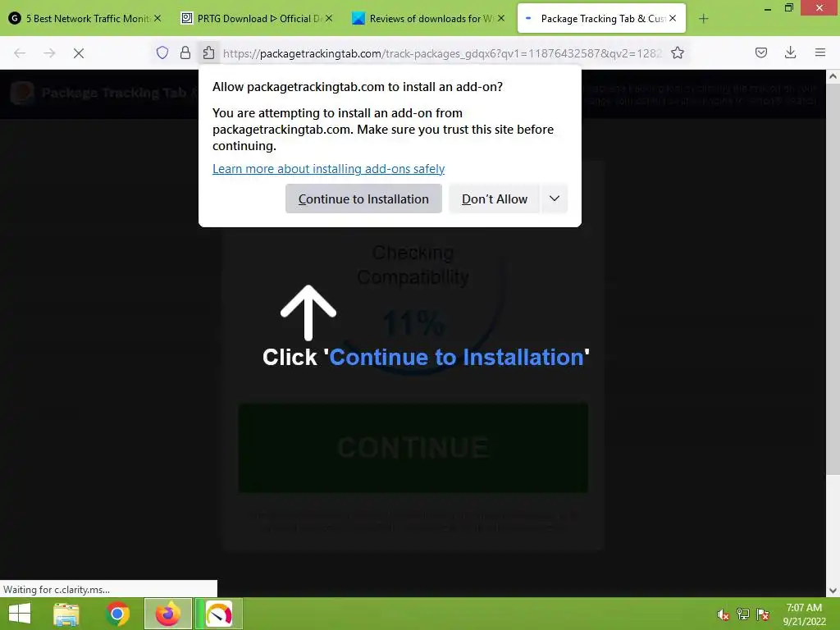Restore down the Firefox window
Screen dimensions: 840x630
[789, 8]
